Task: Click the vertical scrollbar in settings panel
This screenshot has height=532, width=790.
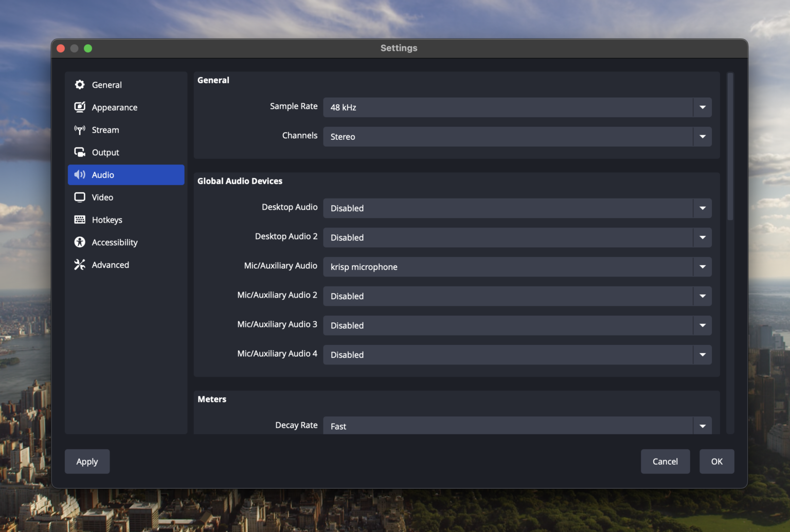Action: coord(730,147)
